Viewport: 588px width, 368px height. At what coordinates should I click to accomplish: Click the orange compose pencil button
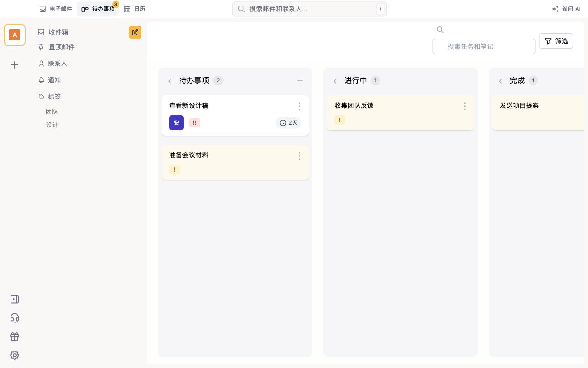(x=135, y=32)
